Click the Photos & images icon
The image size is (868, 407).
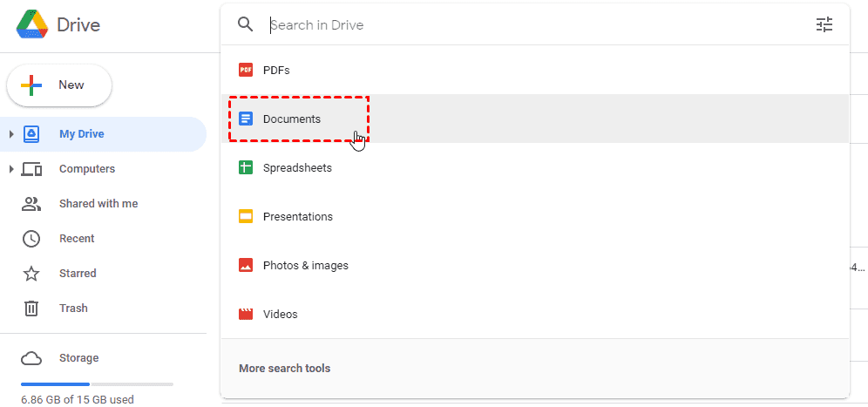[246, 266]
